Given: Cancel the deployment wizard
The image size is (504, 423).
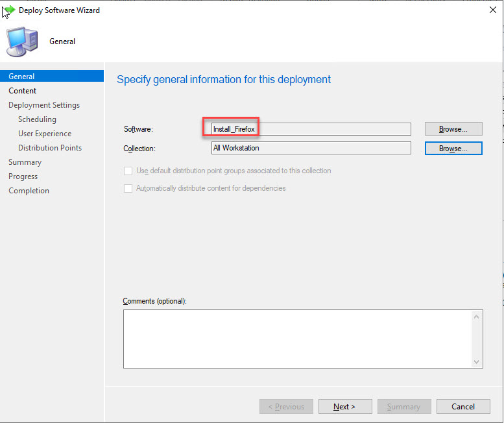Looking at the screenshot, I should [x=463, y=407].
